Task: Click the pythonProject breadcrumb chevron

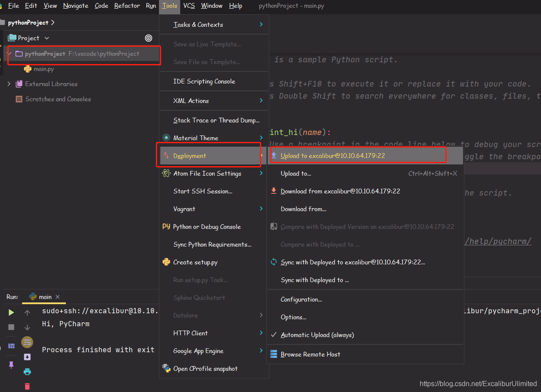Action: pos(53,22)
